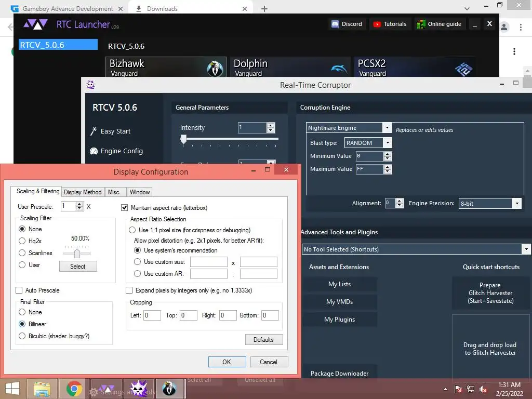This screenshot has width=532, height=399.
Task: Increase the Minimum Value spinner
Action: [388, 154]
